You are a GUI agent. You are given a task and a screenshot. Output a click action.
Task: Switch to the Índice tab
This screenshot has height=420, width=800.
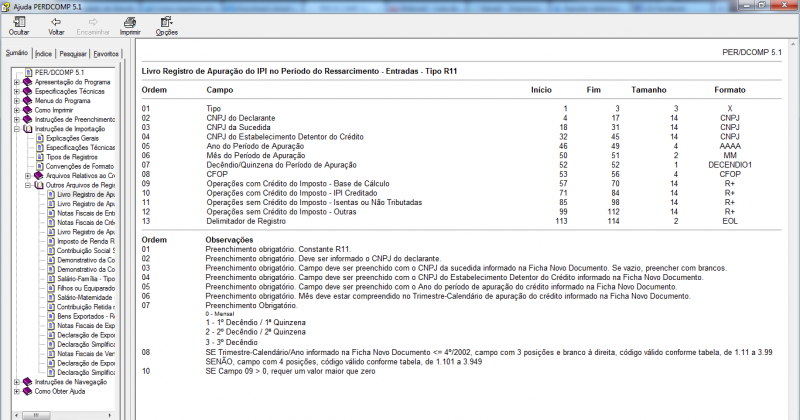pyautogui.click(x=43, y=54)
